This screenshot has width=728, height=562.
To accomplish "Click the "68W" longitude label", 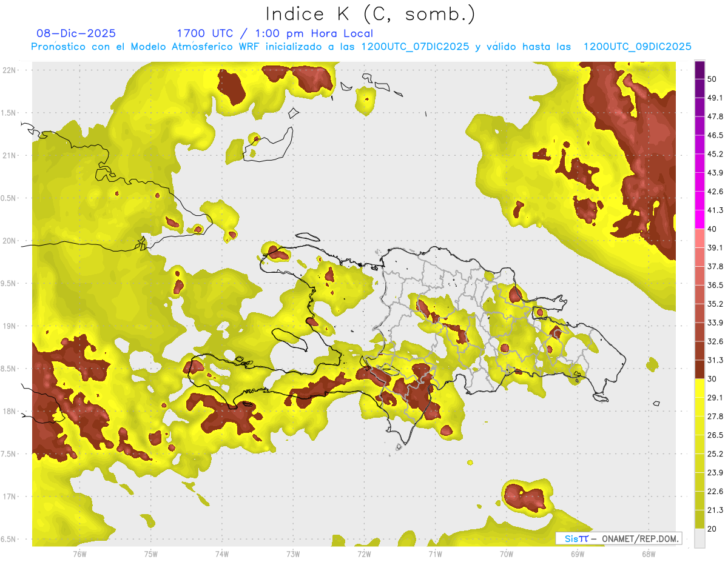I will 649,554.
